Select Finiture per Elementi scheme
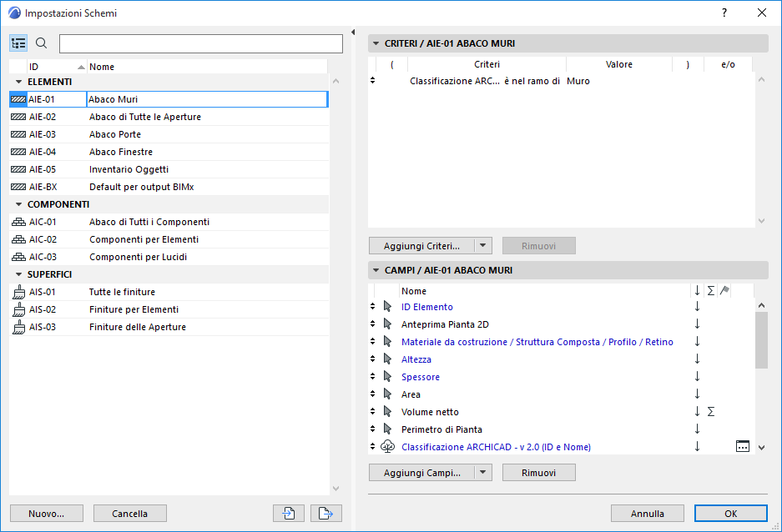 pyautogui.click(x=169, y=309)
